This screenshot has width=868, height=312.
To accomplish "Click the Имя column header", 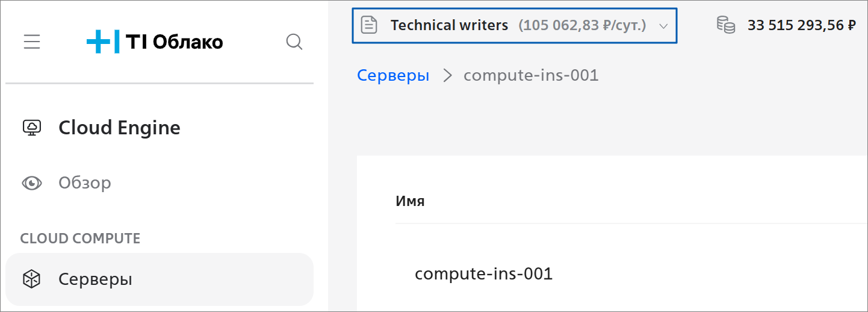I will (x=410, y=201).
